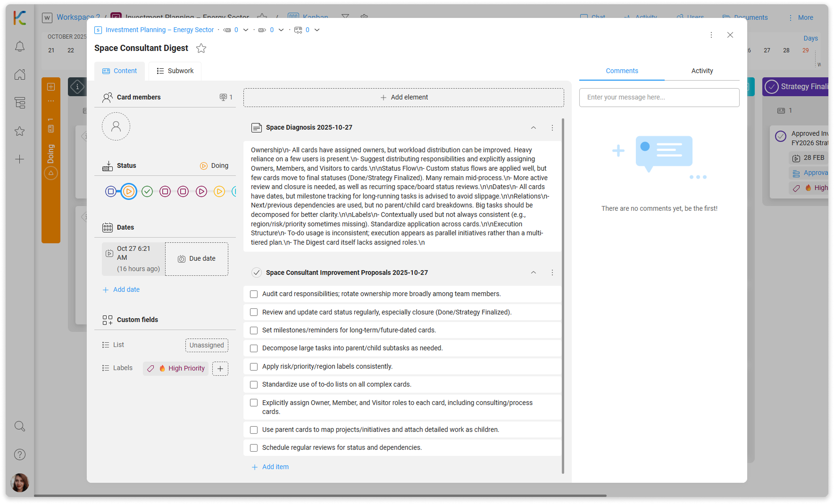This screenshot has width=834, height=504.
Task: Open notifications bell in left sidebar
Action: 20,46
